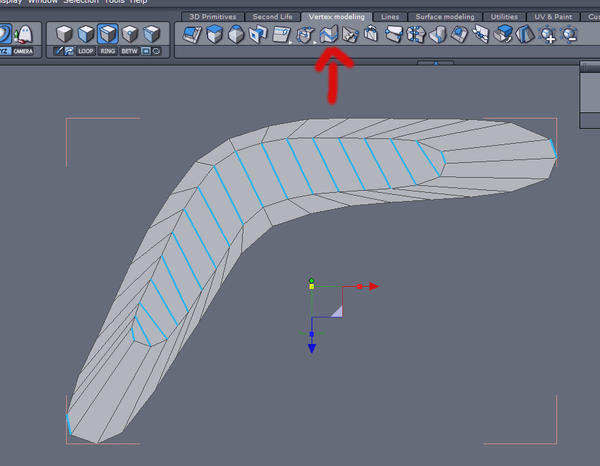The height and width of the screenshot is (466, 600).
Task: Click the bridge tool joining two white shapes
Action: [x=481, y=34]
